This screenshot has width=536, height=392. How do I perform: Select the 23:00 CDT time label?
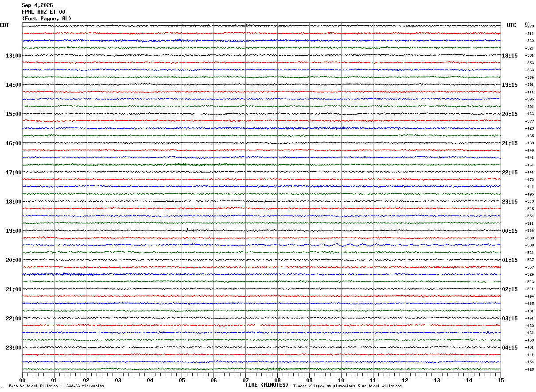pyautogui.click(x=13, y=348)
